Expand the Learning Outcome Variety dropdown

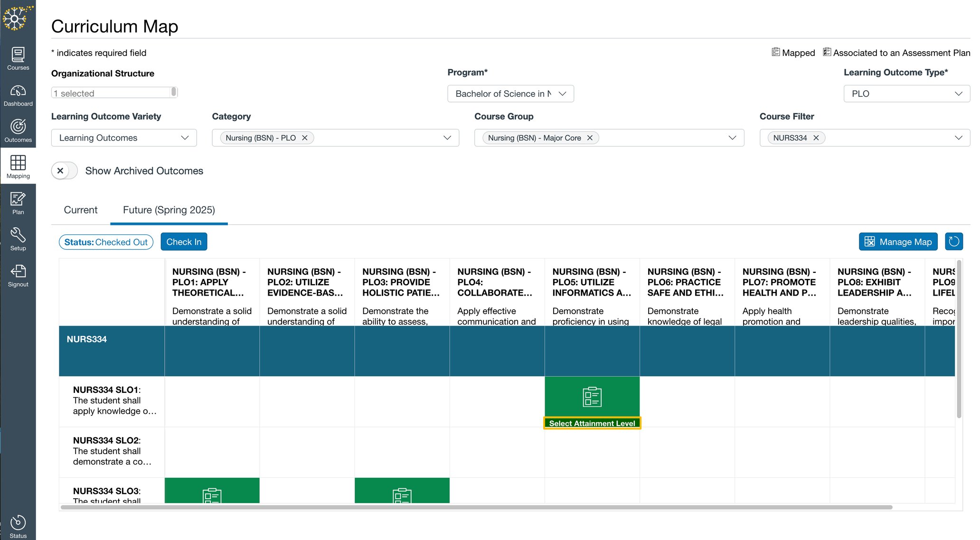tap(123, 138)
